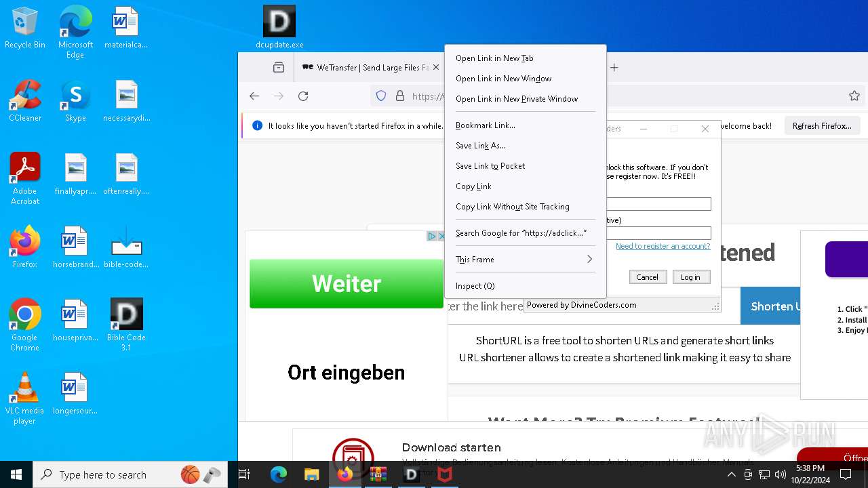Open Edge from the taskbar
The width and height of the screenshot is (868, 488).
[279, 474]
